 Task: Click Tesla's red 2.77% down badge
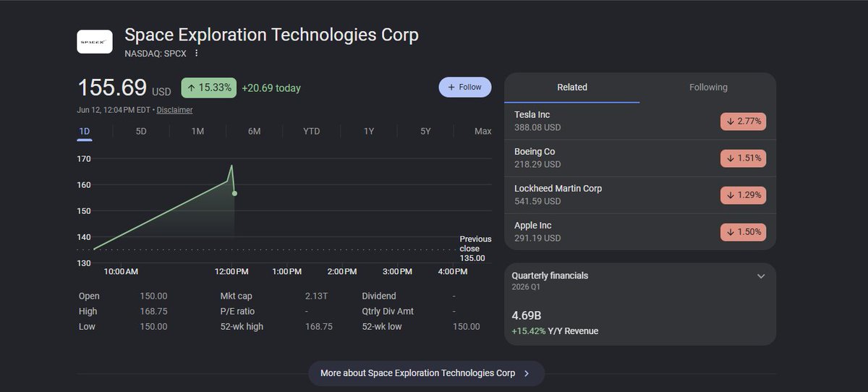click(743, 121)
